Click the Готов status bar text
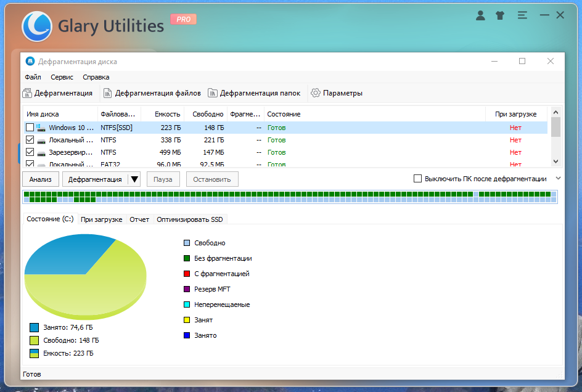582x392 pixels. (x=31, y=374)
